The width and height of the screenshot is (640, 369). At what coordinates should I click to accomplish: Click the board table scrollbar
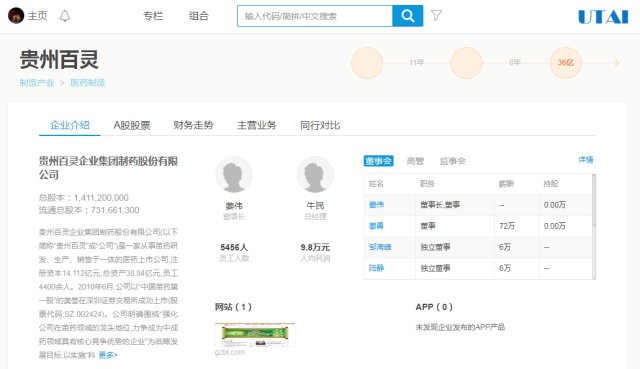594,226
